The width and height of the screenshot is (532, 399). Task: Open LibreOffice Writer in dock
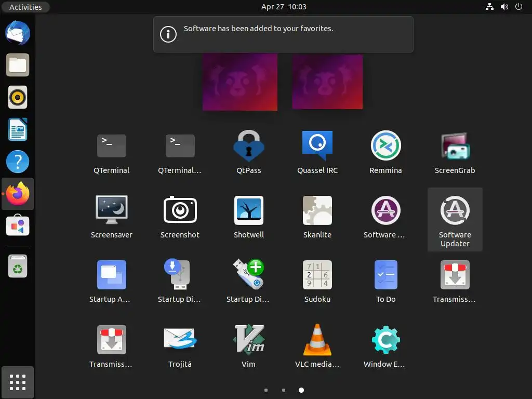[x=18, y=129]
